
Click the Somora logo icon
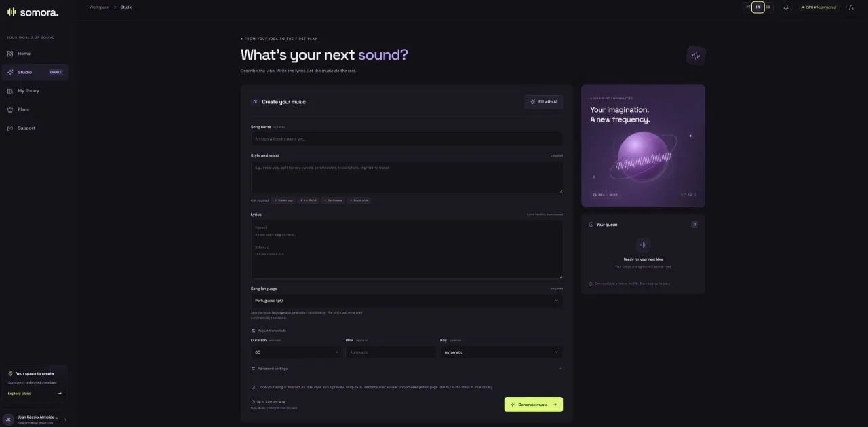11,12
